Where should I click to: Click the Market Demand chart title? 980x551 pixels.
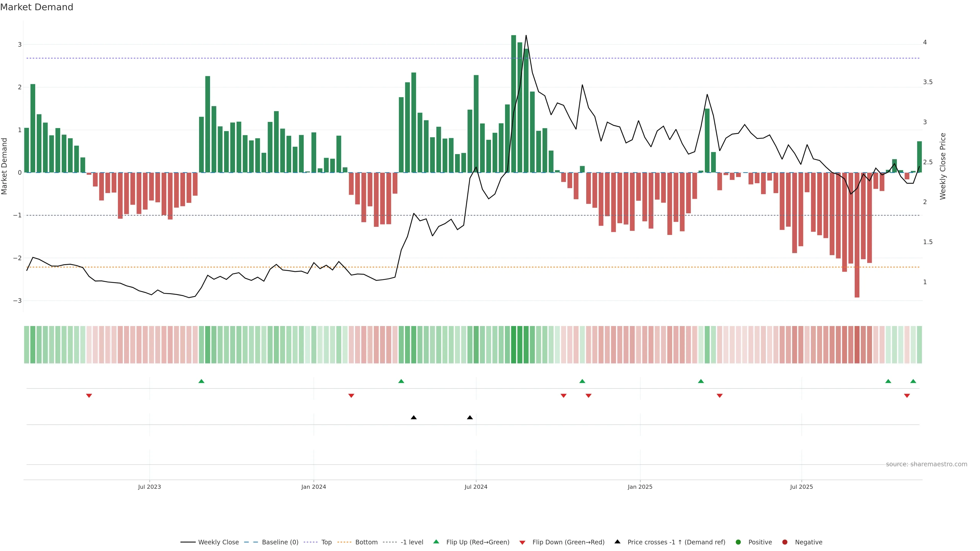pos(36,7)
